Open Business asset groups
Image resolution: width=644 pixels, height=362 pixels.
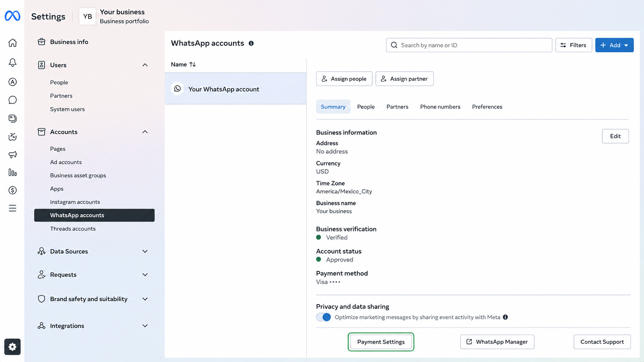[x=78, y=175]
